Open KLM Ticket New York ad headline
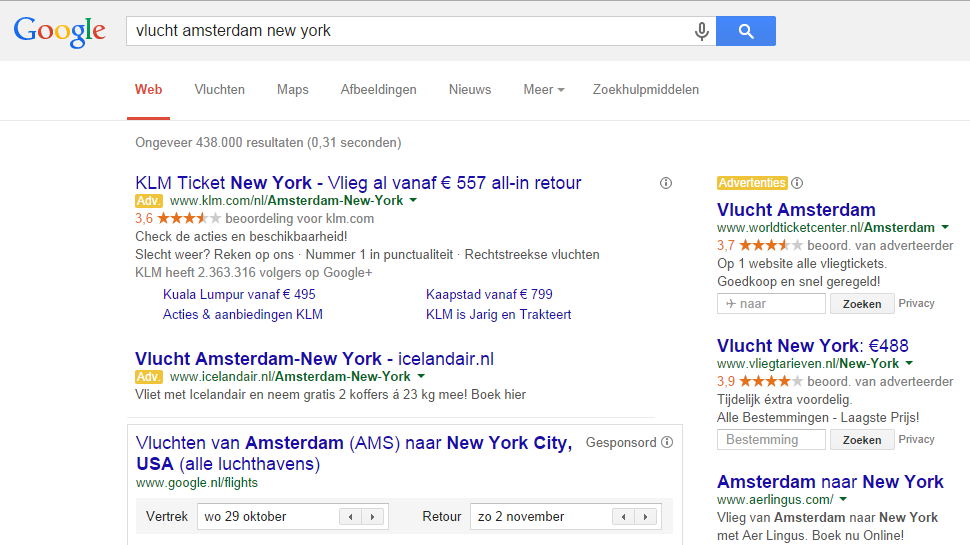This screenshot has width=970, height=545. (x=358, y=183)
